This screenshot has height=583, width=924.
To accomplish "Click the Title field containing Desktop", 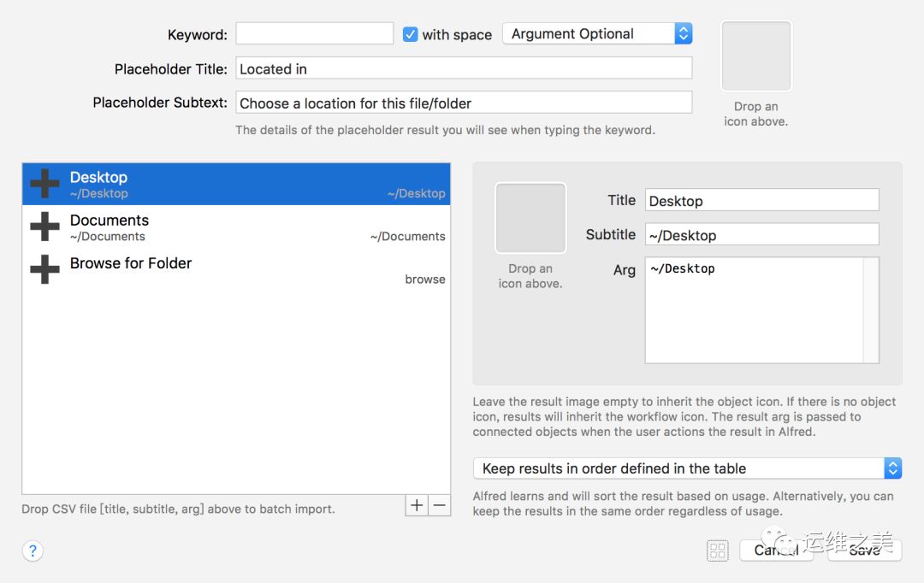I will point(762,200).
